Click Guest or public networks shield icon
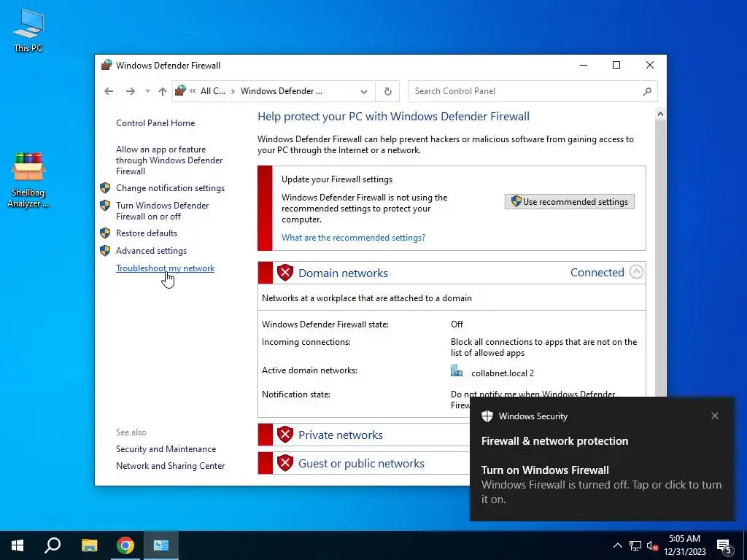Viewport: 747px width, 560px height. coord(285,463)
